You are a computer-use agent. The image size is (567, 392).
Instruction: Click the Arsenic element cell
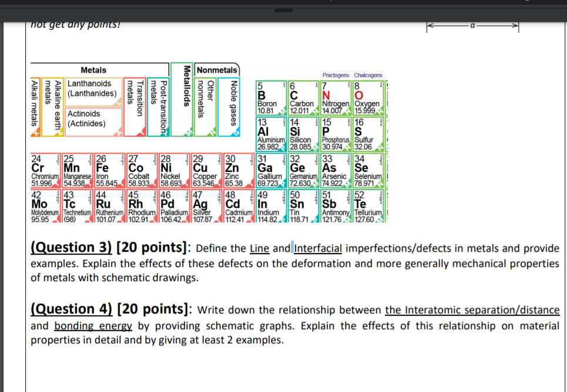[x=336, y=171]
